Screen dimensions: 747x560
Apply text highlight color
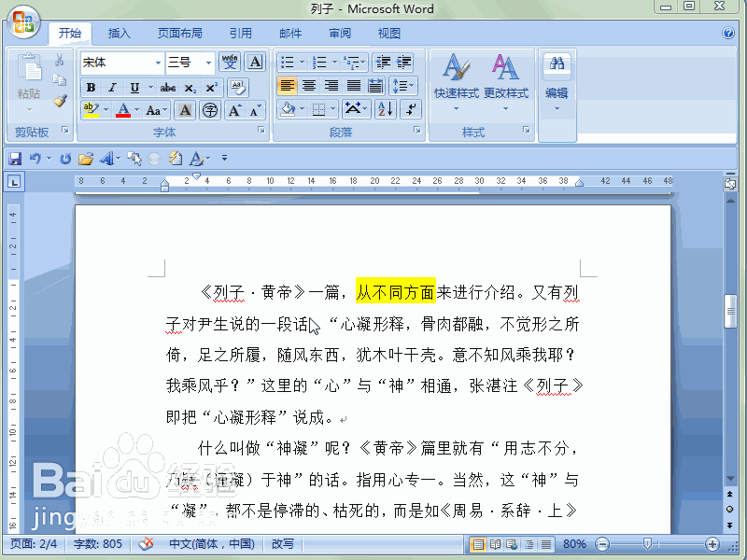click(x=89, y=109)
